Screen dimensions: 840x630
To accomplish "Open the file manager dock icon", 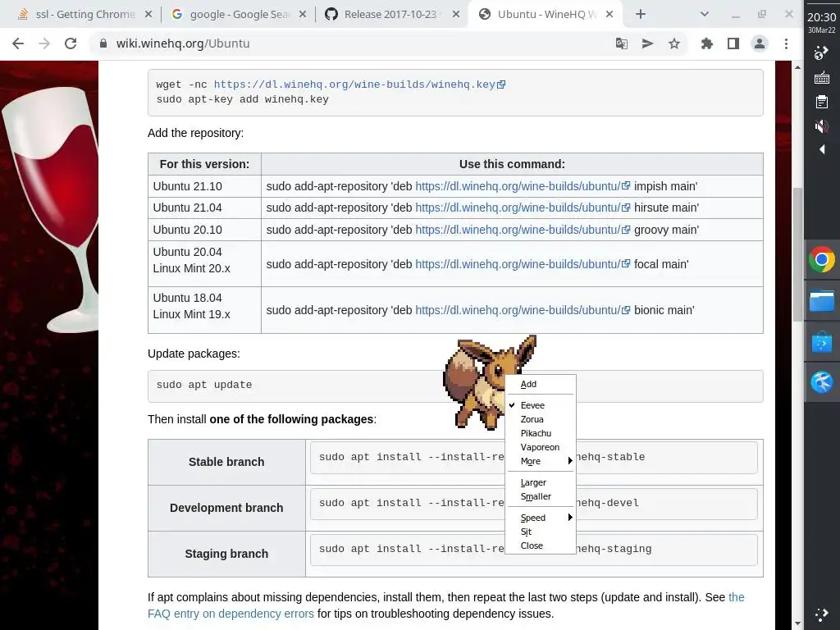I will point(822,300).
